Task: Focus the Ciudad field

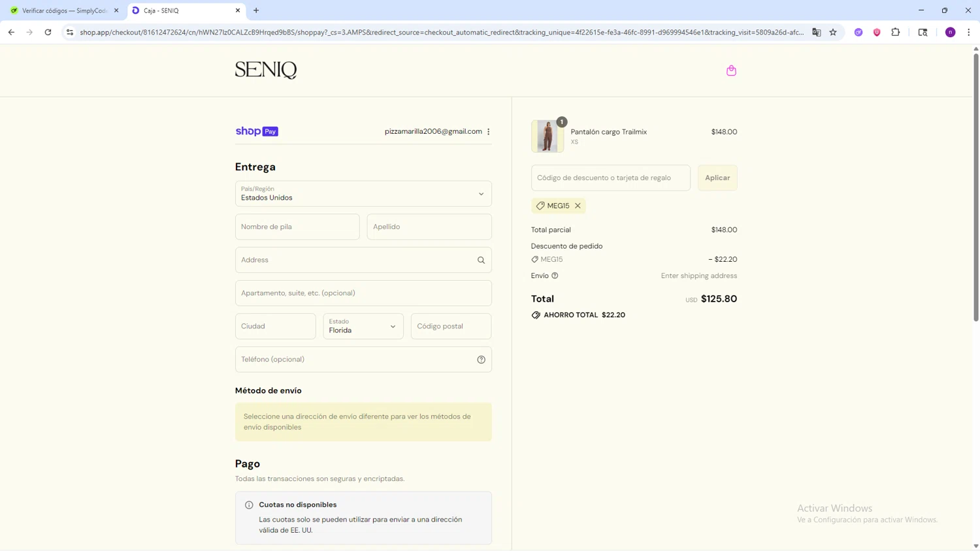Action: click(x=276, y=326)
